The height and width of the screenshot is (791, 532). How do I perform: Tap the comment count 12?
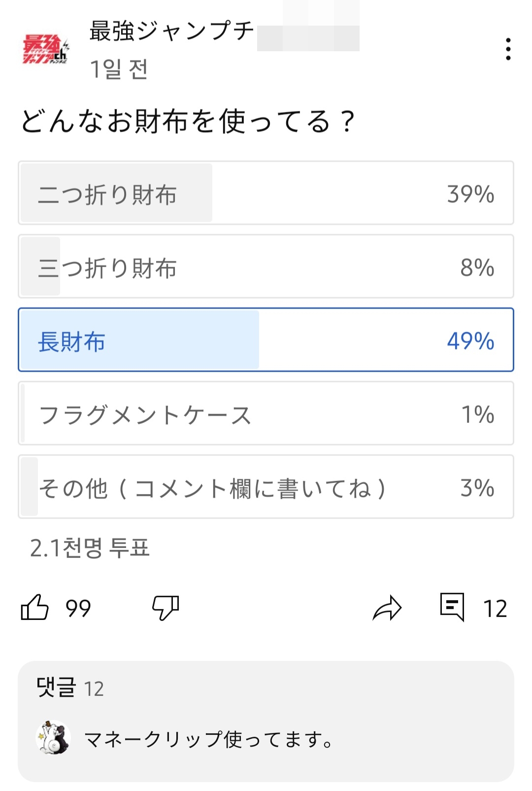tap(495, 608)
